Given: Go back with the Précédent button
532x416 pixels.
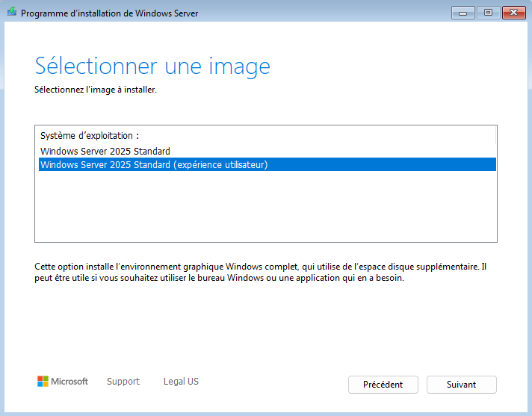Looking at the screenshot, I should (383, 385).
